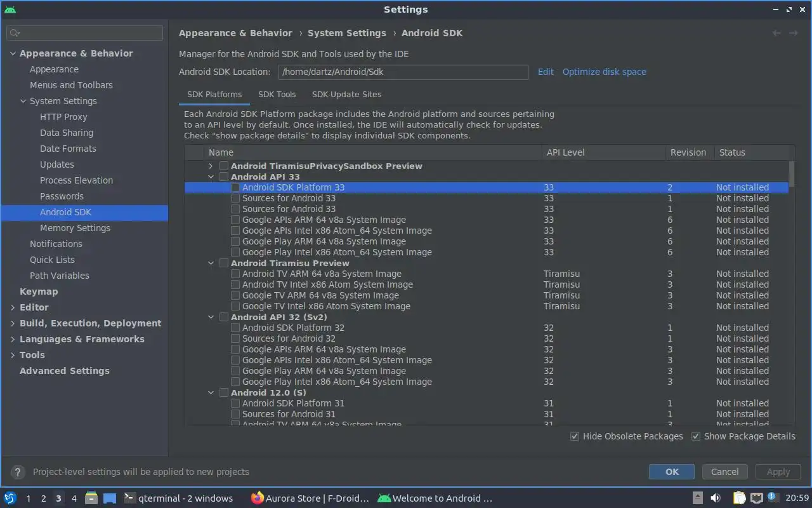Expand Android TiramisuPrivacySandbox Preview node
The image size is (812, 508).
point(211,166)
